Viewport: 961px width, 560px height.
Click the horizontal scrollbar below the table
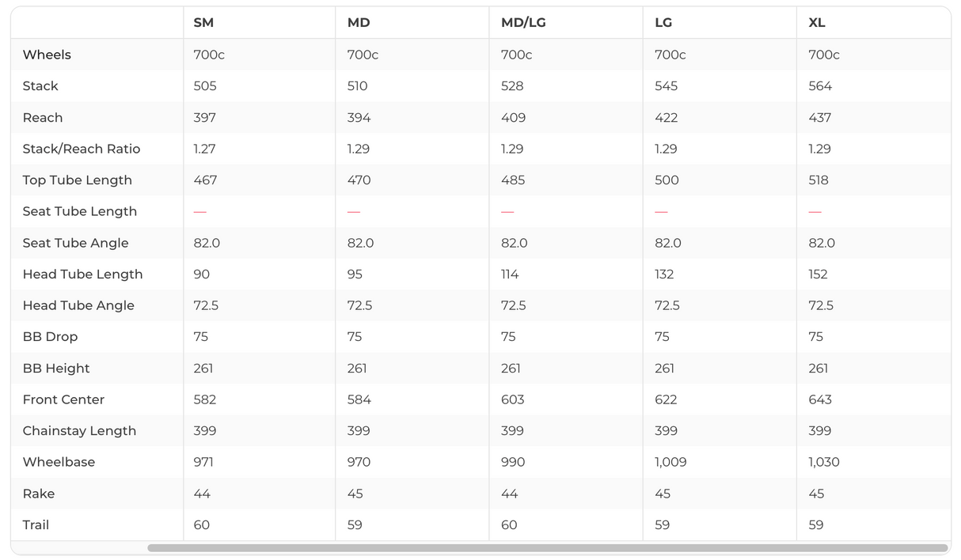pyautogui.click(x=547, y=547)
